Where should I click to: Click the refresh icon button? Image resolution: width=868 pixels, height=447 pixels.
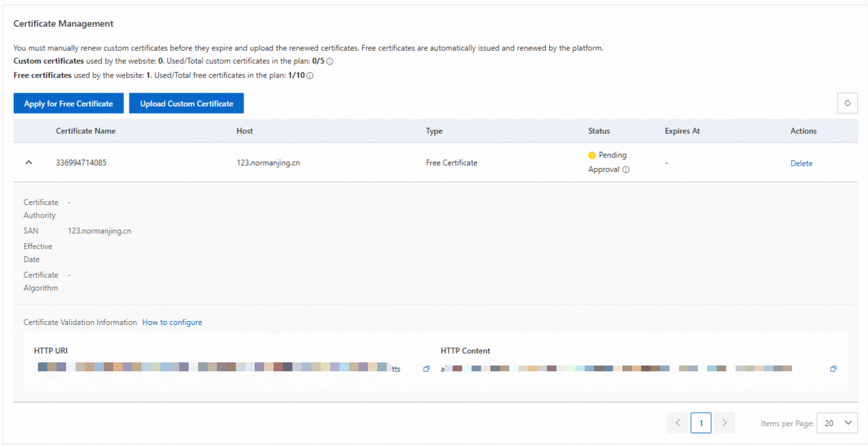pyautogui.click(x=847, y=103)
